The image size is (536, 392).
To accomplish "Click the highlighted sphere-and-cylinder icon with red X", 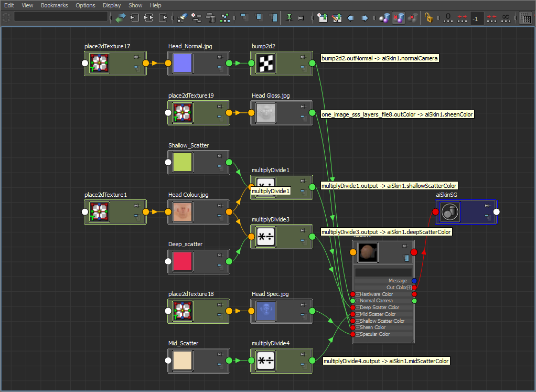I will (398, 18).
